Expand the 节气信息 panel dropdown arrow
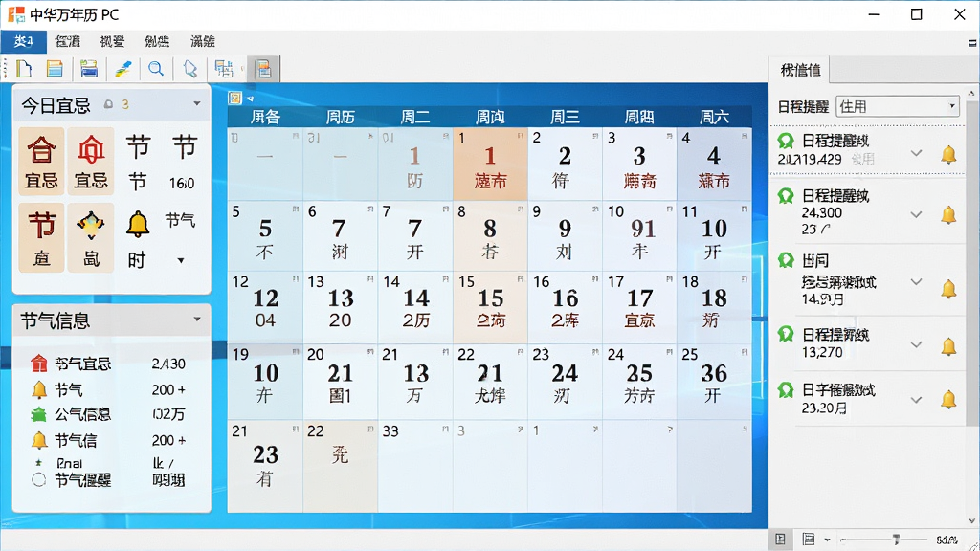Viewport: 980px width, 551px height. point(197,320)
